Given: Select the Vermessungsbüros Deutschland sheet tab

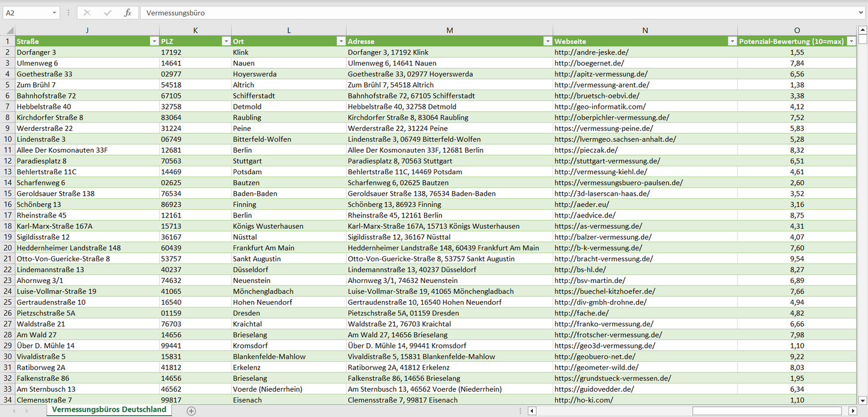Looking at the screenshot, I should 109,410.
